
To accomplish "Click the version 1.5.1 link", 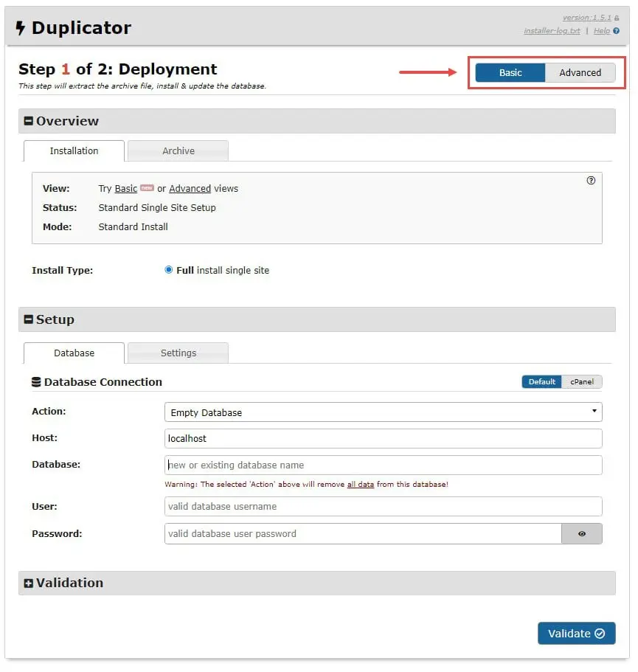I will pos(587,18).
